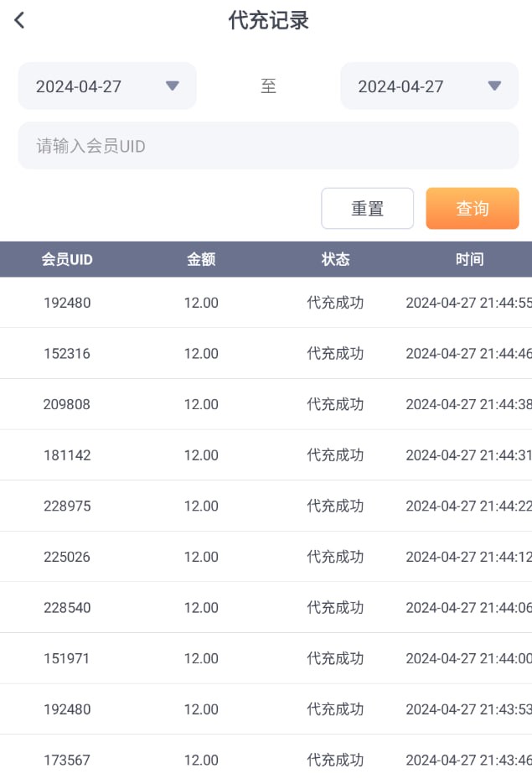
Task: Click the 会员UID column header
Action: [67, 260]
